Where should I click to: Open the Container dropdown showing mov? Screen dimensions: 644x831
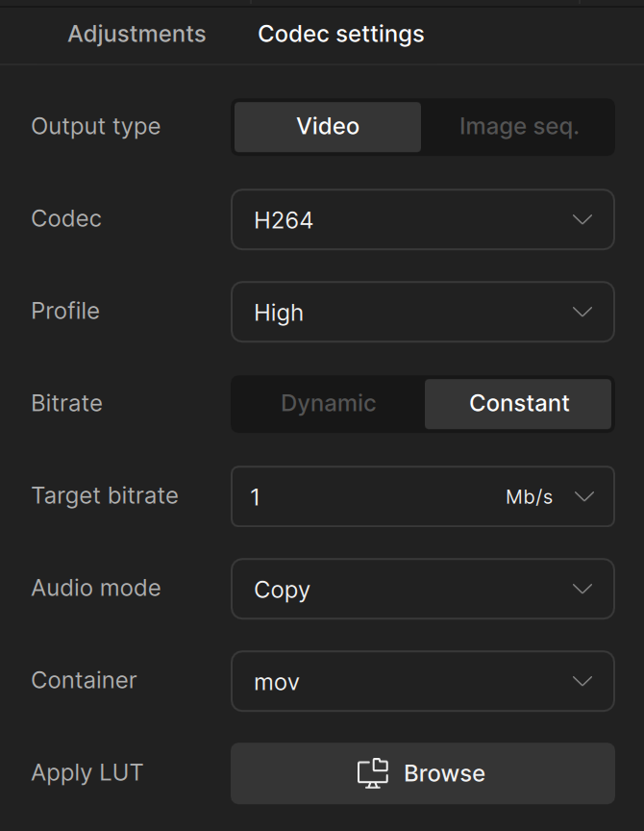click(x=423, y=681)
